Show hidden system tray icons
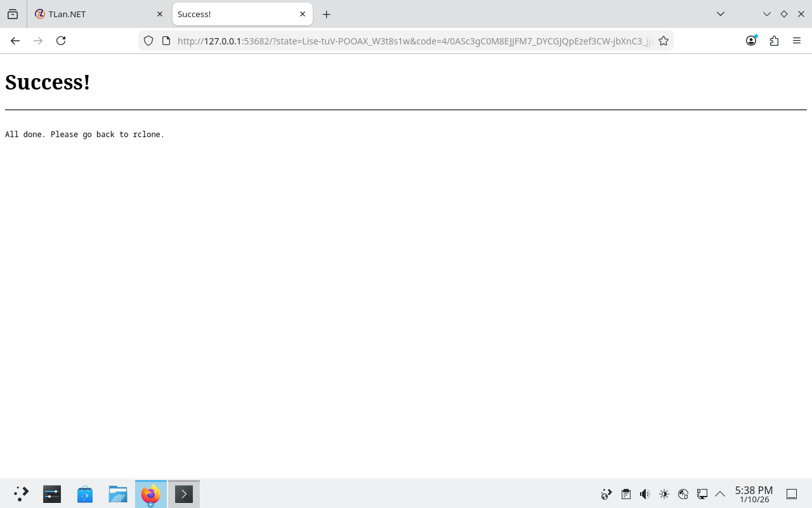The width and height of the screenshot is (812, 508). pos(720,494)
